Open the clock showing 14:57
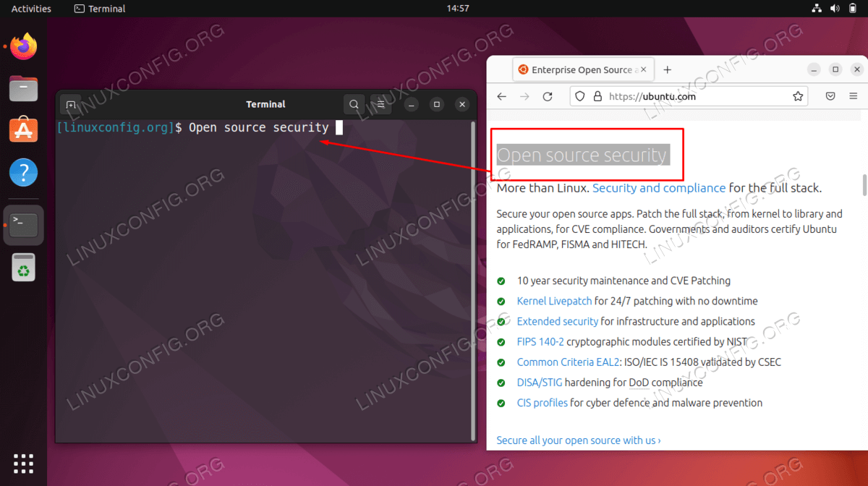 tap(458, 9)
